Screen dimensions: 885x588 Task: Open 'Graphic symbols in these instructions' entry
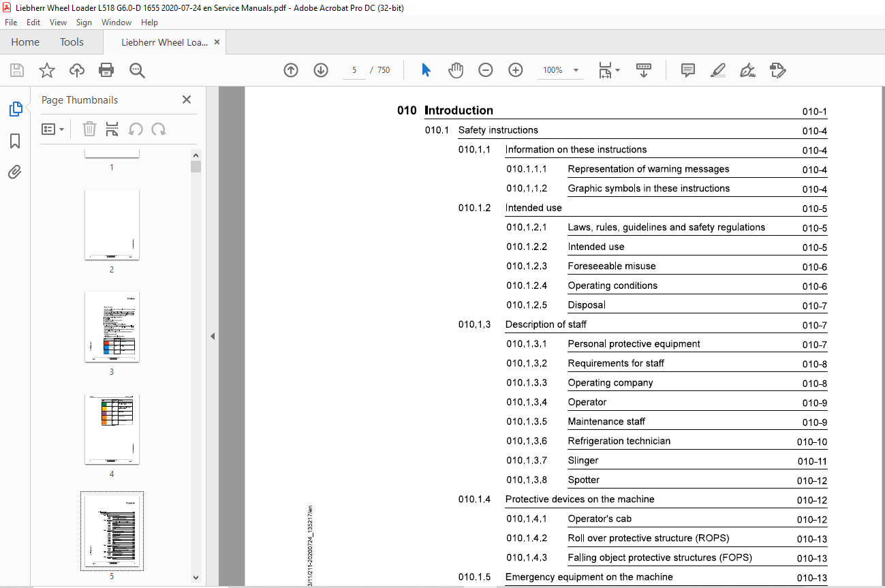[x=649, y=188]
